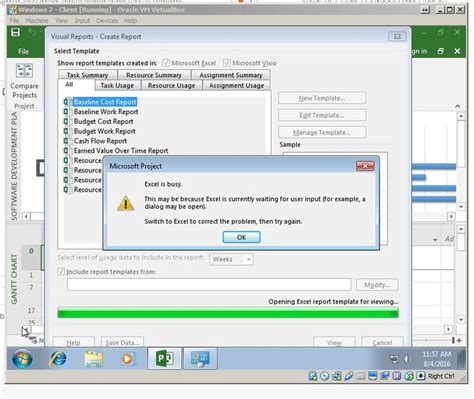The height and width of the screenshot is (399, 474).
Task: Close the Visual Reports dialog
Action: click(x=397, y=36)
